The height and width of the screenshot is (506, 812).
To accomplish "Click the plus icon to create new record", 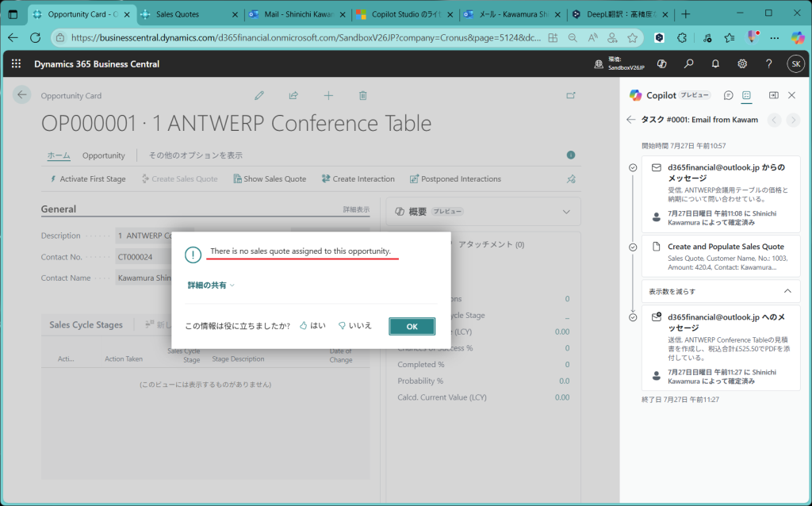I will pos(328,95).
